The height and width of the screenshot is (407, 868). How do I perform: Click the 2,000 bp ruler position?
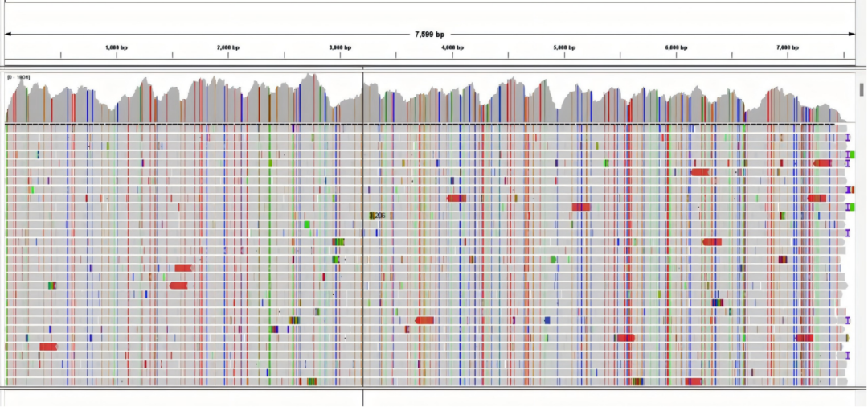click(x=228, y=47)
